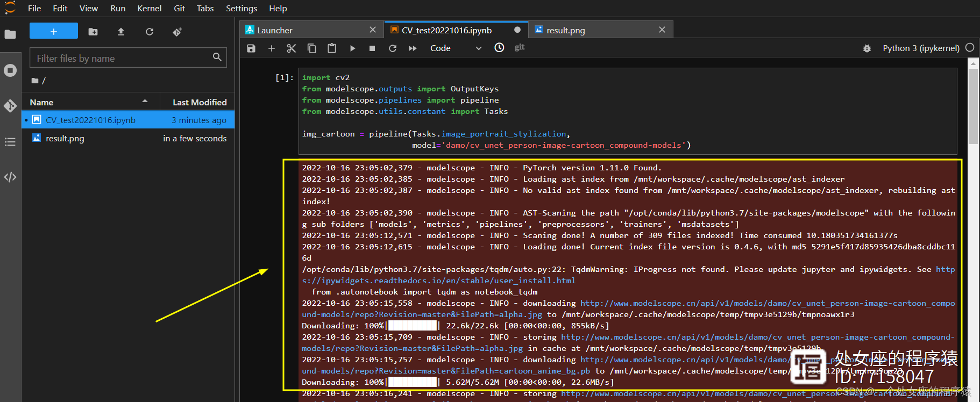Open the Run menu

click(118, 8)
